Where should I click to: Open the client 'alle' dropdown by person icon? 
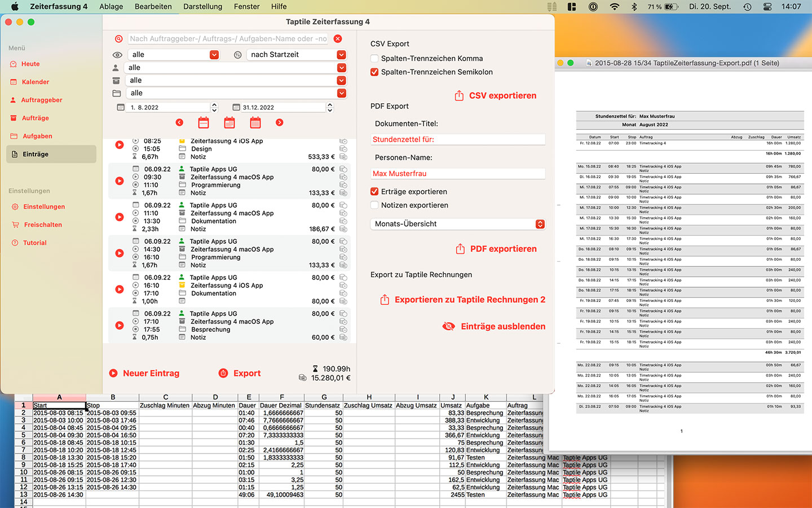(236, 68)
